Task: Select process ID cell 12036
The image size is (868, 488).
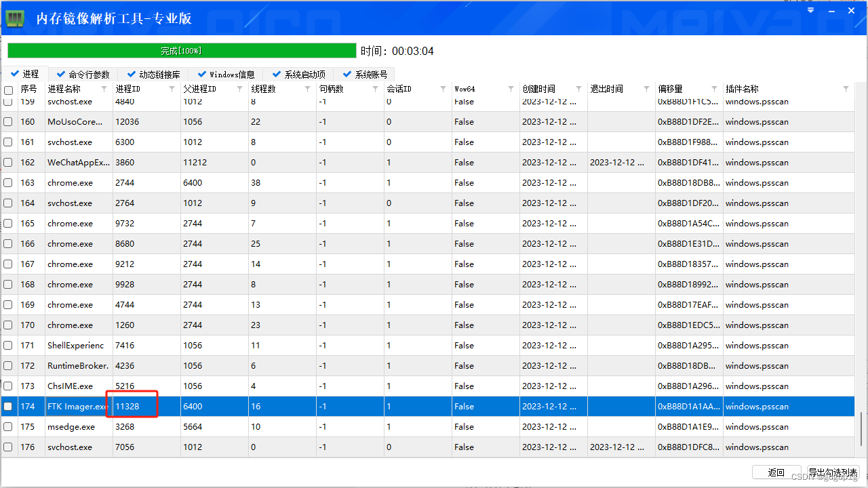Action: coord(147,122)
